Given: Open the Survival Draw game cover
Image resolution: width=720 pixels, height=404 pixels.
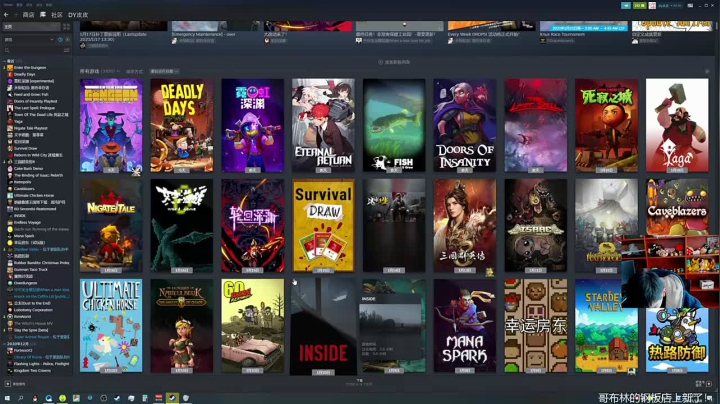Looking at the screenshot, I should (x=323, y=225).
